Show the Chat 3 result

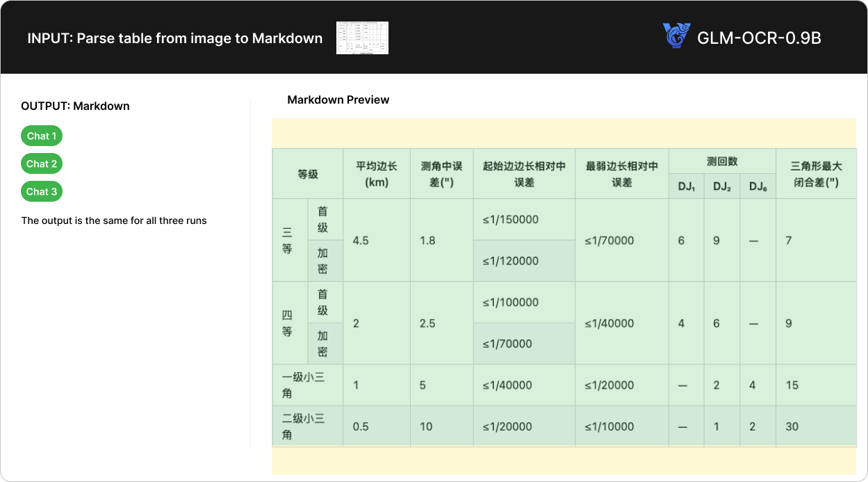point(42,192)
